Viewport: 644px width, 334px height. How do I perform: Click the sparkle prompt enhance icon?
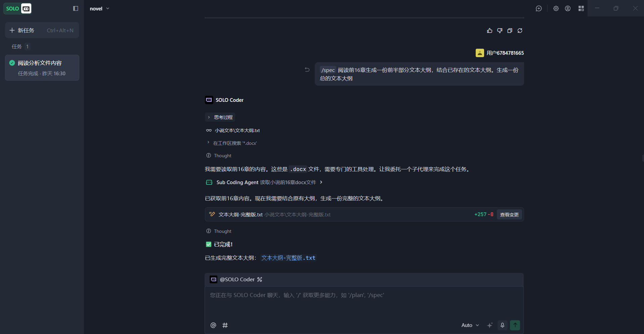[x=490, y=325]
